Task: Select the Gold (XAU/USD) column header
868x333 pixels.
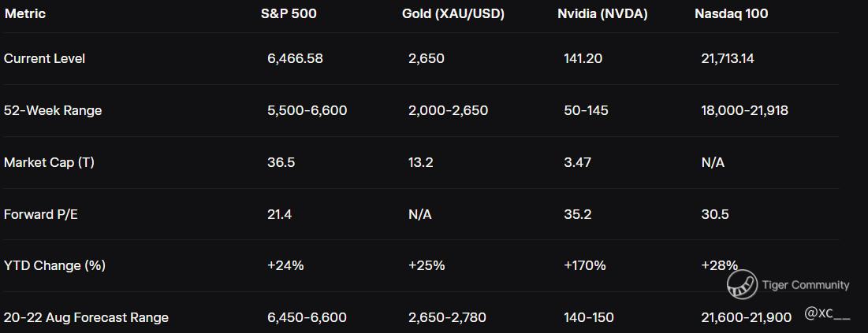Action: pos(453,13)
